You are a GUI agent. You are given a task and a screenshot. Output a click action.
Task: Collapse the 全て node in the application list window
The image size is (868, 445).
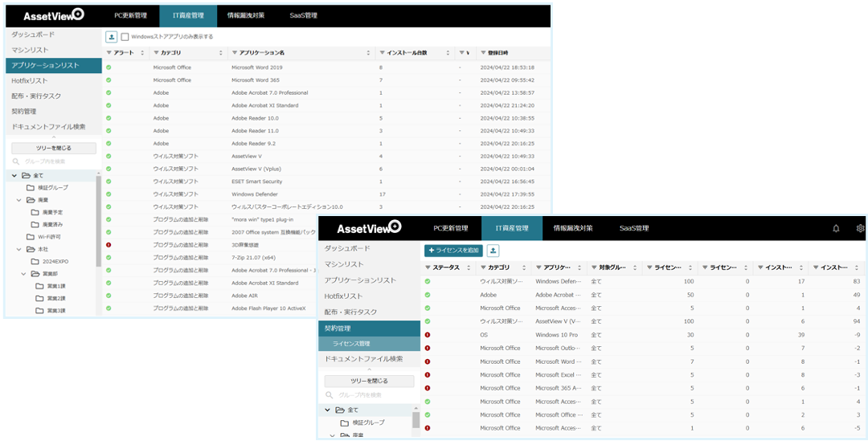(x=14, y=175)
